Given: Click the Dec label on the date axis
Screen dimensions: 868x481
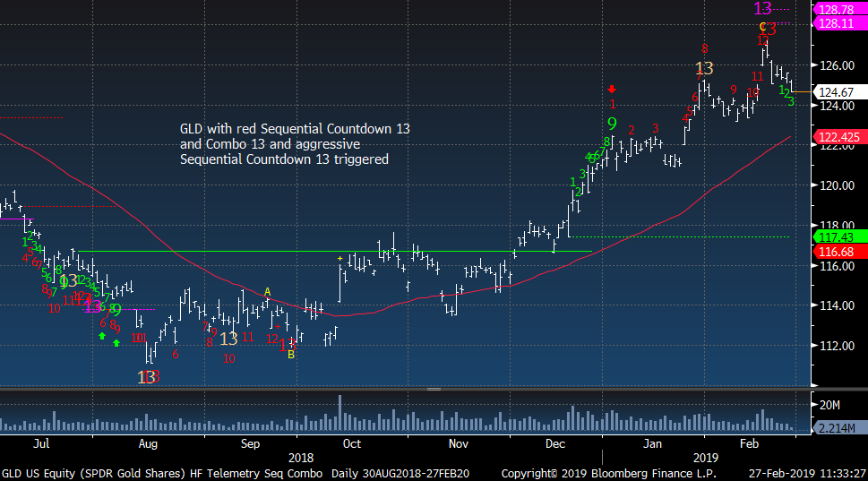Looking at the screenshot, I should pyautogui.click(x=555, y=444).
